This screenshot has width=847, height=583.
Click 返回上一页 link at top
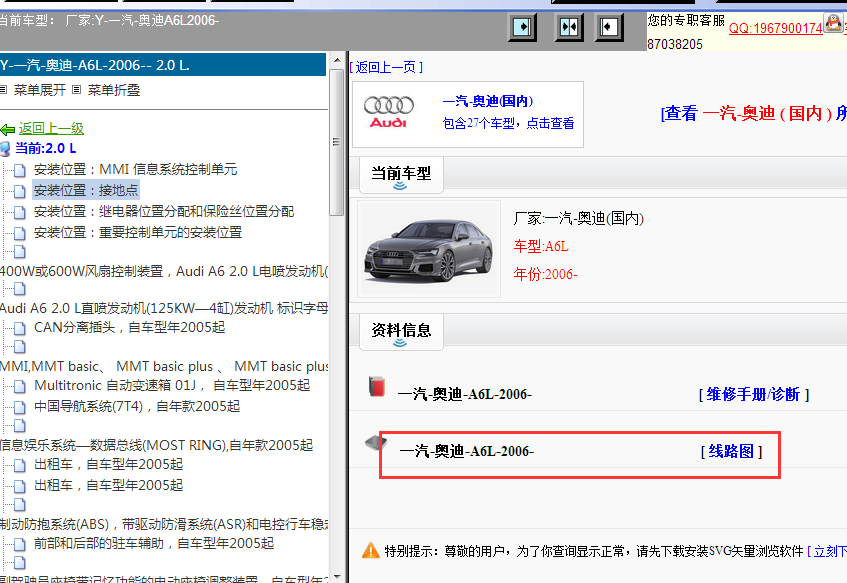pyautogui.click(x=386, y=67)
